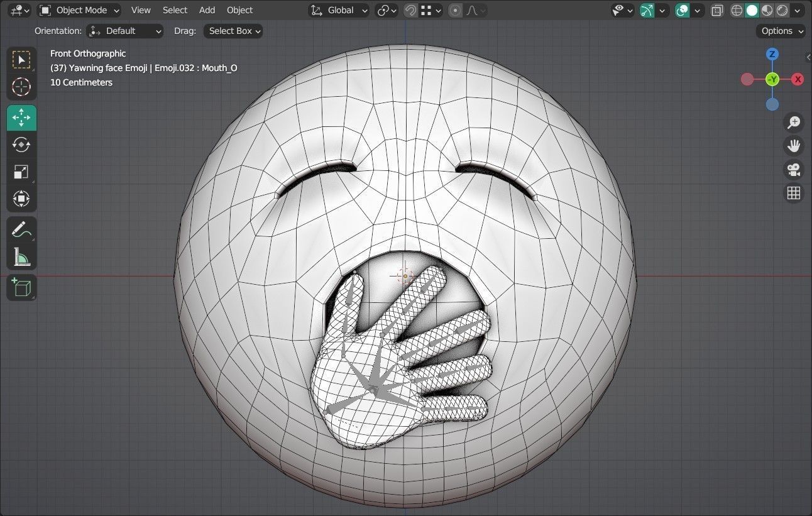
Task: Click the '10 Centimeters' grid scale text
Action: tap(81, 82)
